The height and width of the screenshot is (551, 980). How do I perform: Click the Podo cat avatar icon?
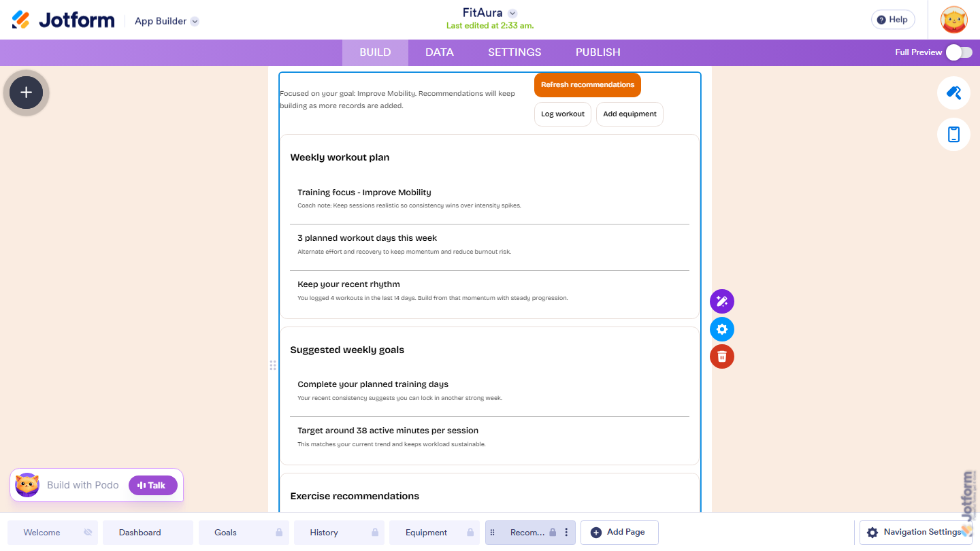[x=27, y=485]
